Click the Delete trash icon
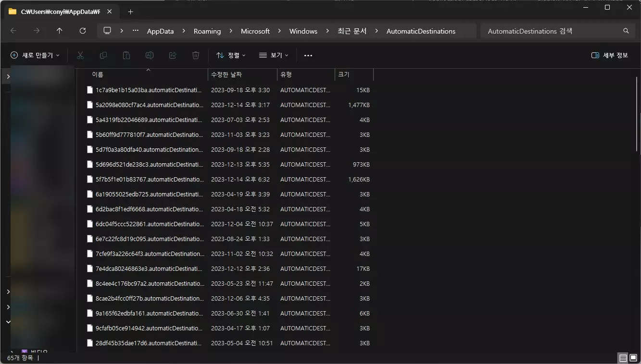 [x=196, y=55]
